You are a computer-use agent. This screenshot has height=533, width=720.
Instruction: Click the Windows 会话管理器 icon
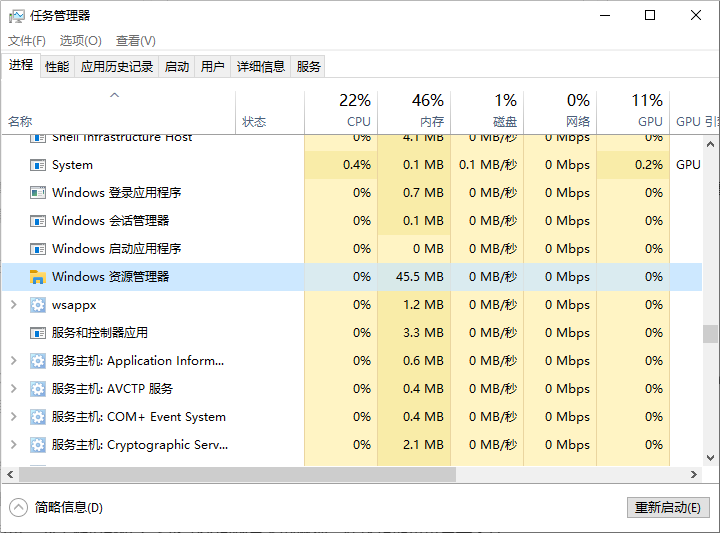pyautogui.click(x=38, y=221)
